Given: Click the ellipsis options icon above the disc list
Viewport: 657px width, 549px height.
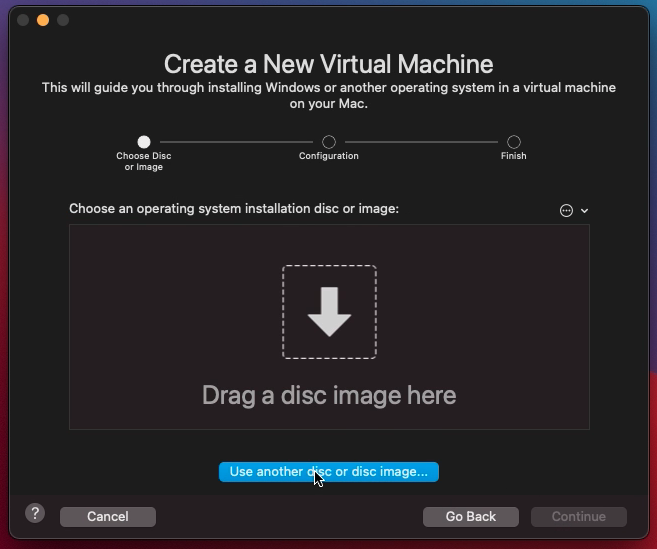Looking at the screenshot, I should point(566,210).
